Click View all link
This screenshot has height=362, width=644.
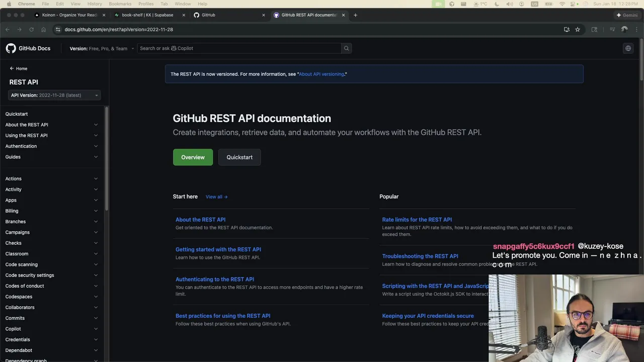[216, 197]
